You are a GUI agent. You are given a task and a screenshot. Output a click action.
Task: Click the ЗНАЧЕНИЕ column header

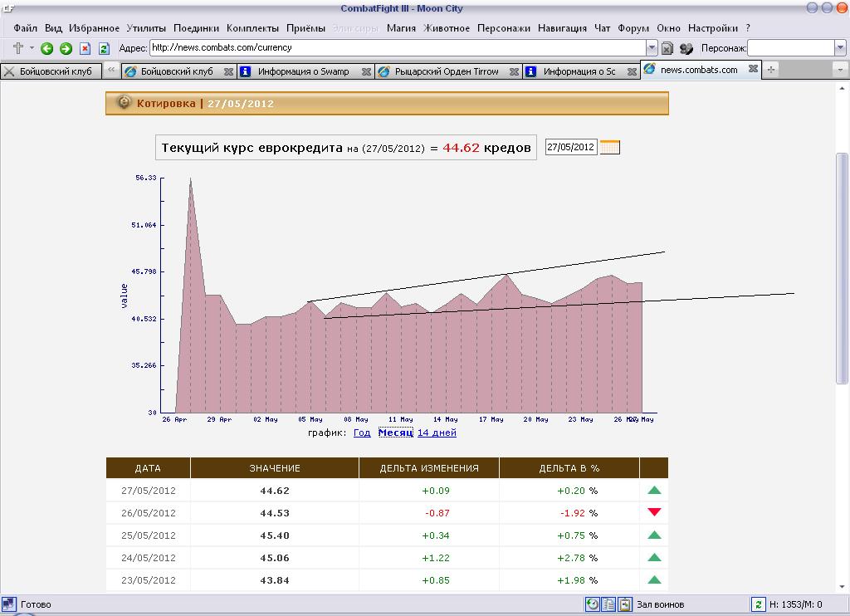(x=275, y=468)
